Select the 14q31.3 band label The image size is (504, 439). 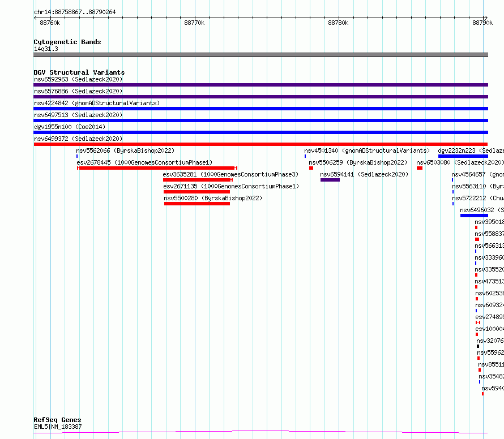(46, 49)
